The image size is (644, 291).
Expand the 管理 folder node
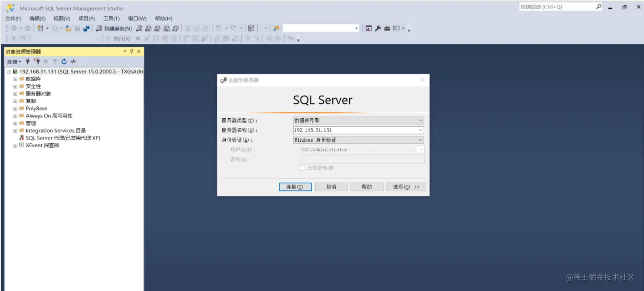click(x=15, y=123)
